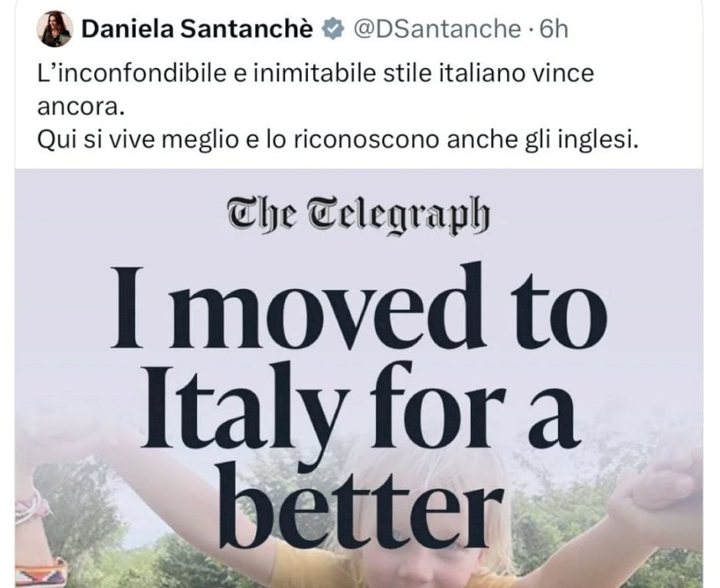720x588 pixels.
Task: Open the Daniela Santanchè display name
Action: pos(196,30)
